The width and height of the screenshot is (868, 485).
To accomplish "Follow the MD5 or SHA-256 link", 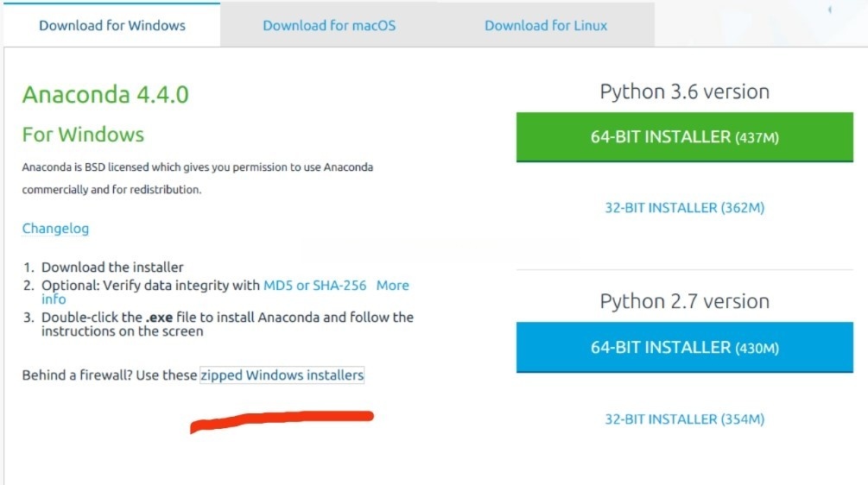I will point(314,285).
